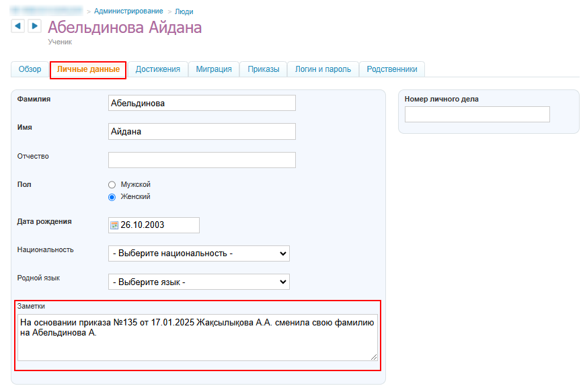Select the Мужской gender radio button

[112, 184]
